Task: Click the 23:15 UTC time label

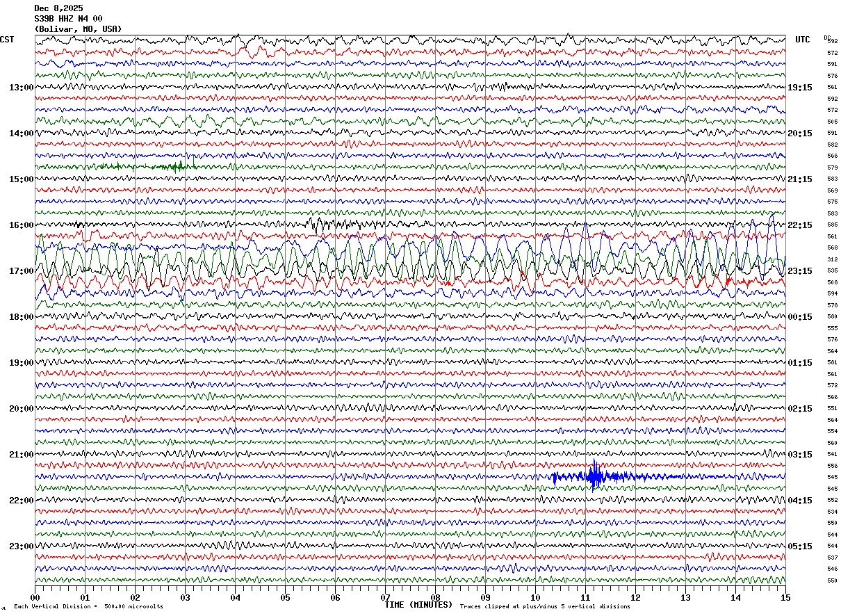Action: coord(800,271)
